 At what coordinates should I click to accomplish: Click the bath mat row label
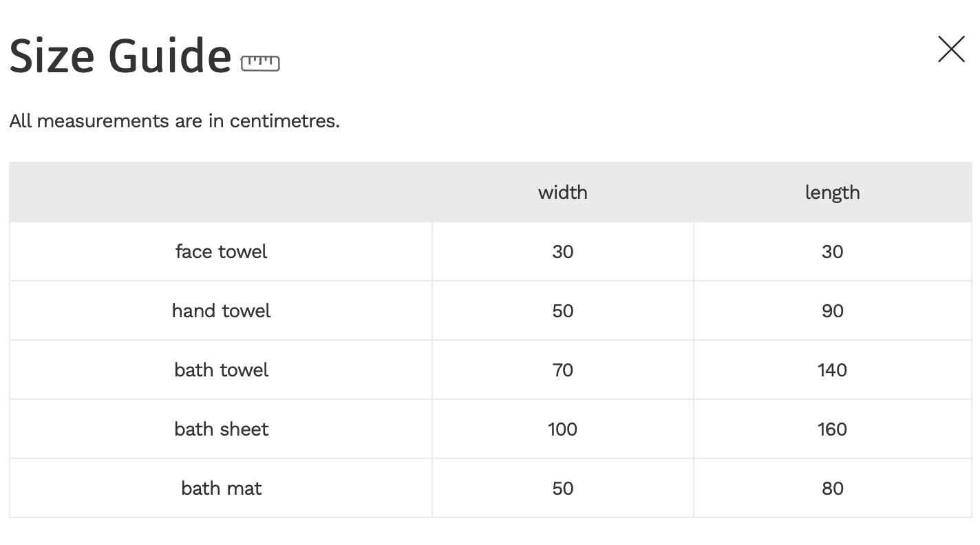click(221, 488)
